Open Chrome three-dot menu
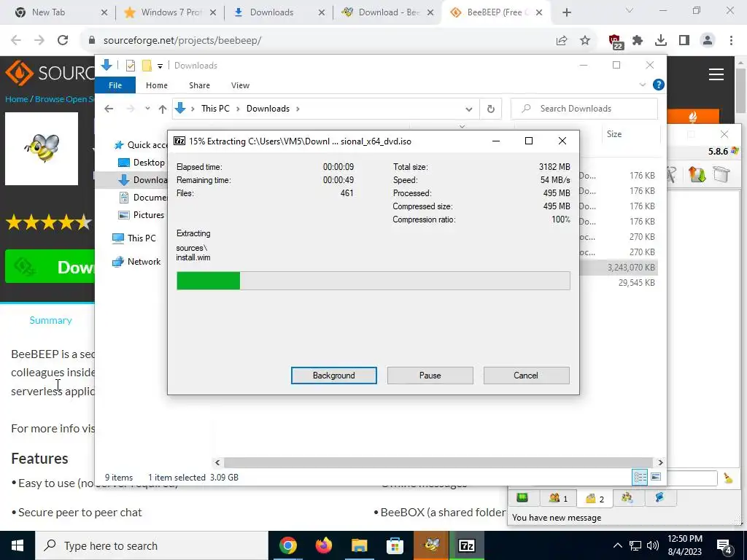 click(x=731, y=41)
